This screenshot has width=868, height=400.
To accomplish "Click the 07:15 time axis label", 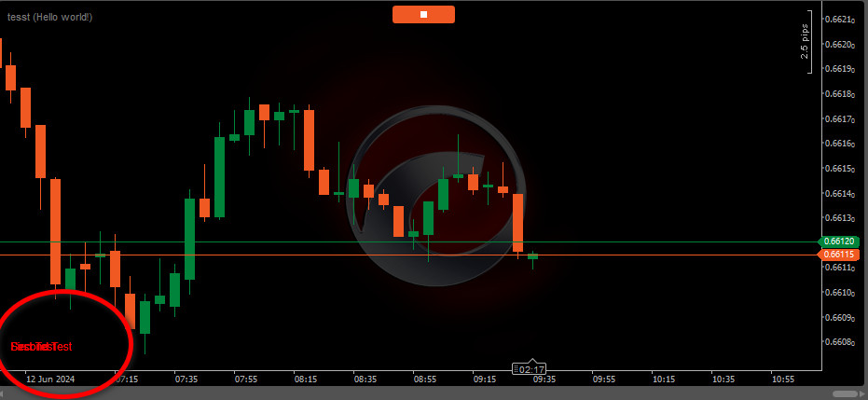I will pyautogui.click(x=127, y=379).
